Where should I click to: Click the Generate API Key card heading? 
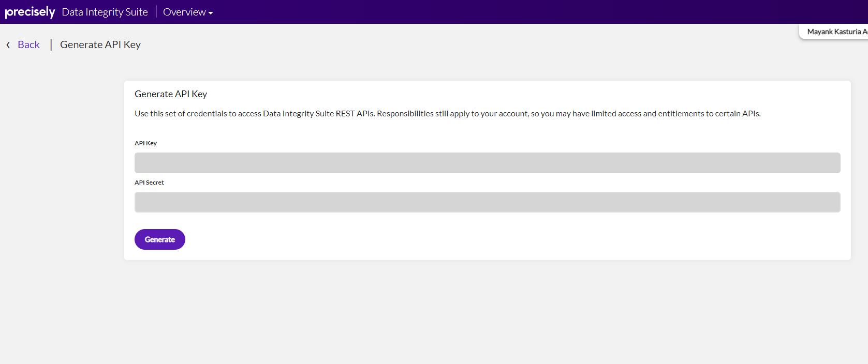pyautogui.click(x=171, y=94)
